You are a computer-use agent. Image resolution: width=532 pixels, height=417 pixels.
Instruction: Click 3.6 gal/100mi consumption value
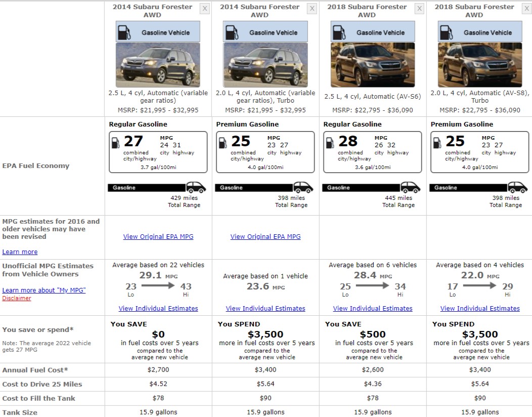(373, 168)
